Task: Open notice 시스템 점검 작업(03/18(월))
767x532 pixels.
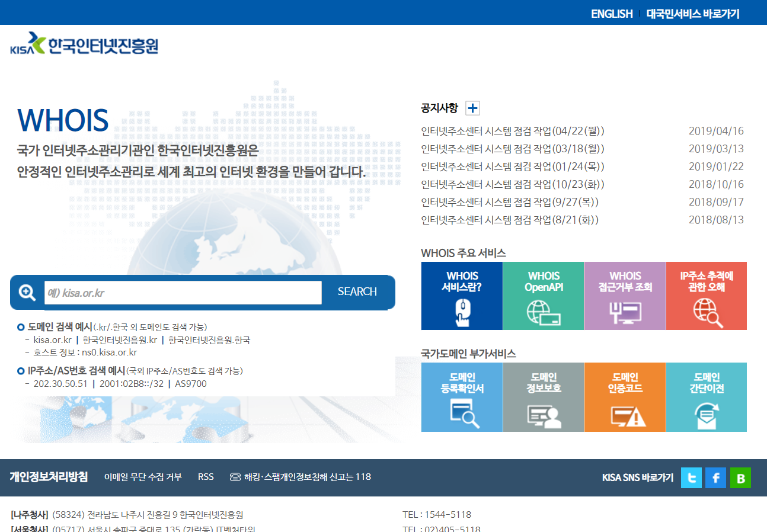Action: point(513,149)
